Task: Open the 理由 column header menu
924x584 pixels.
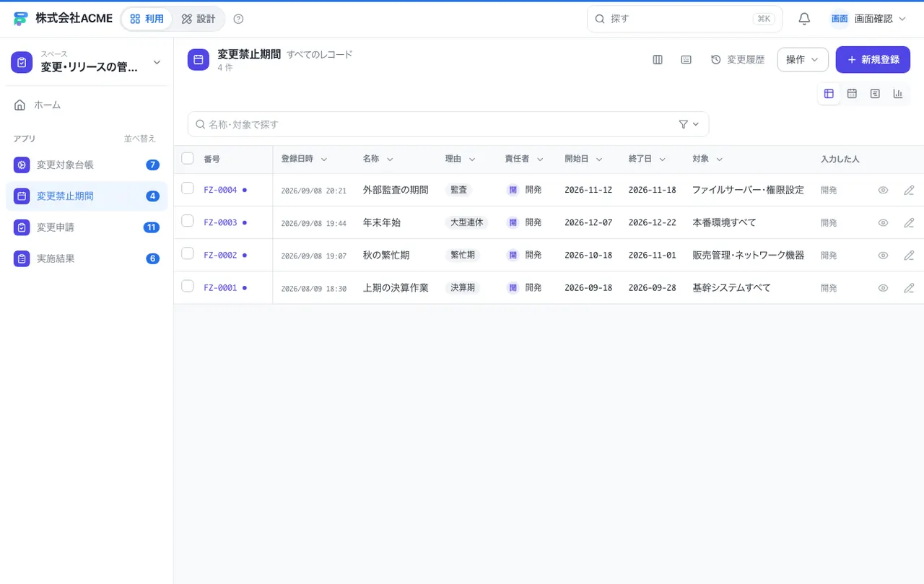Action: (461, 159)
